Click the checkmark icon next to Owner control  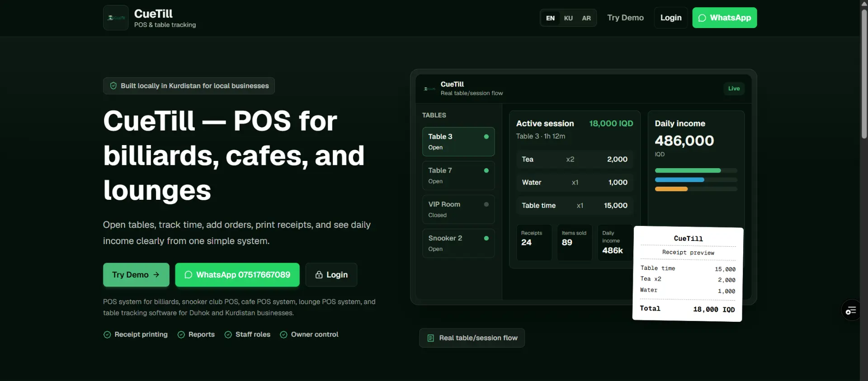283,335
